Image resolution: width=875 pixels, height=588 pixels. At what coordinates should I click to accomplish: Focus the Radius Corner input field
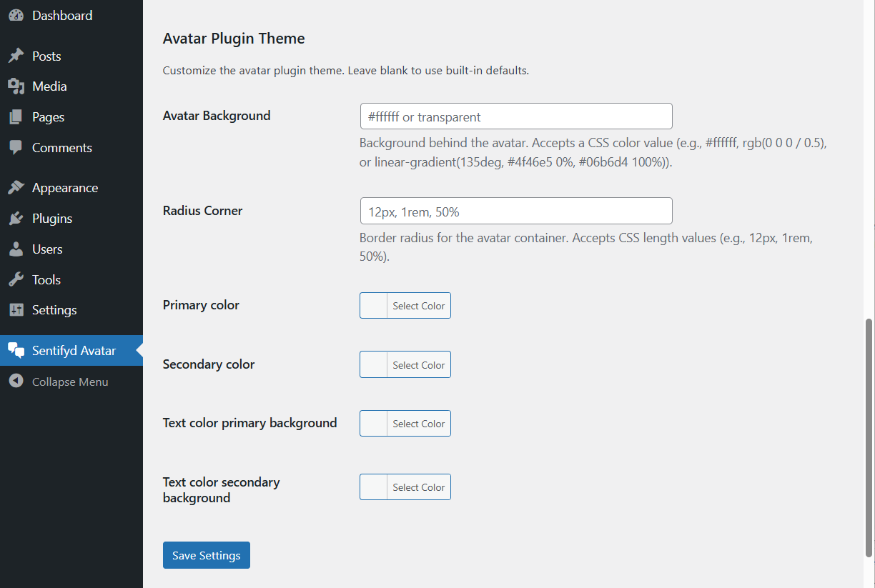(515, 211)
